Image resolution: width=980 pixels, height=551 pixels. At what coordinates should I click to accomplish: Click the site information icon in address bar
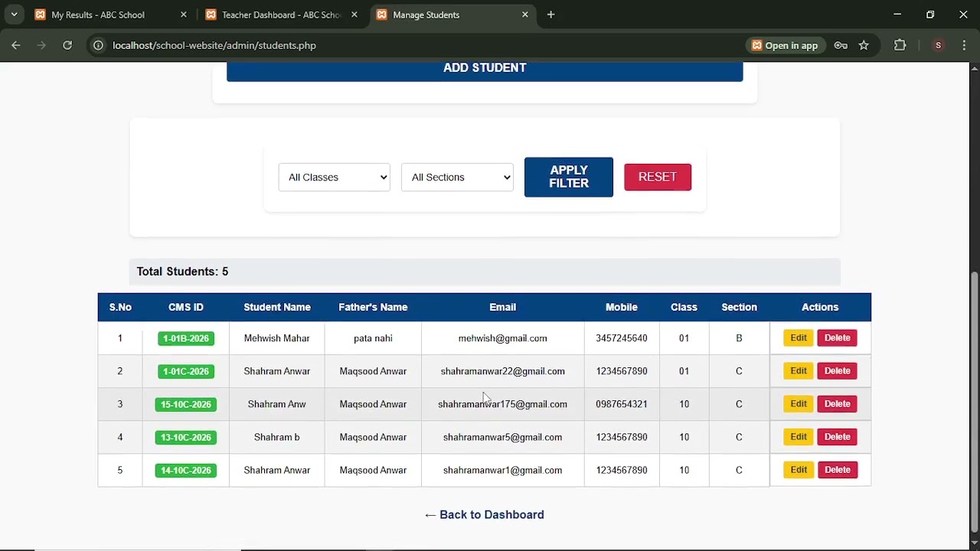point(98,45)
